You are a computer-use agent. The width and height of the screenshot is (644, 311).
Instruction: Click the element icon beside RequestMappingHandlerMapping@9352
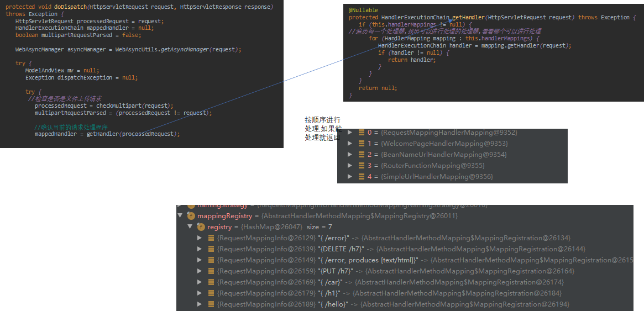pyautogui.click(x=361, y=133)
